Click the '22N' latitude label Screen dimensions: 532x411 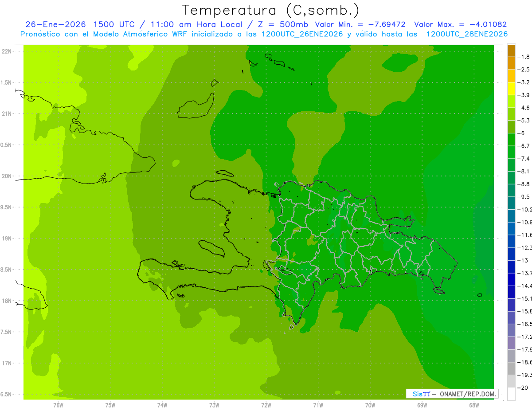point(6,51)
